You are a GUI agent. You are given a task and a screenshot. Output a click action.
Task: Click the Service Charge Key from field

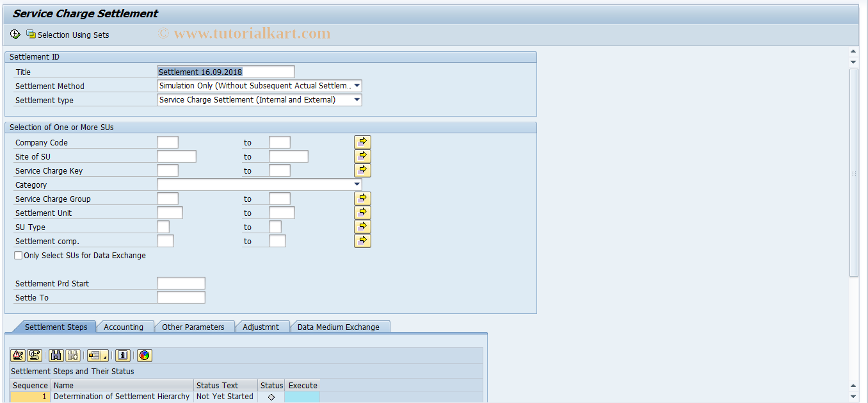click(168, 170)
